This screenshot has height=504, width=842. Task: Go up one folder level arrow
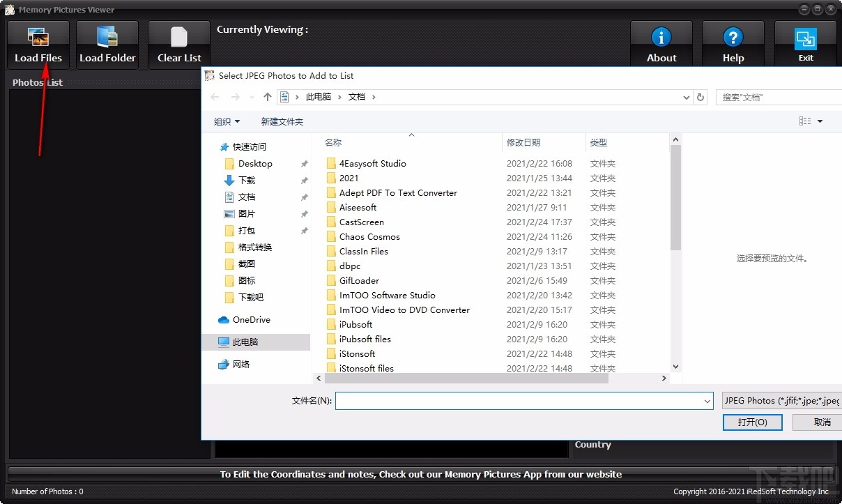pos(267,97)
